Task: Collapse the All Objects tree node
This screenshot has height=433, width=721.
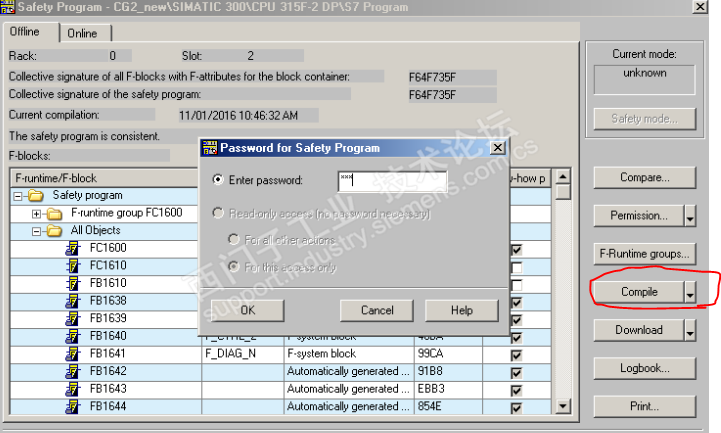Action: point(36,232)
